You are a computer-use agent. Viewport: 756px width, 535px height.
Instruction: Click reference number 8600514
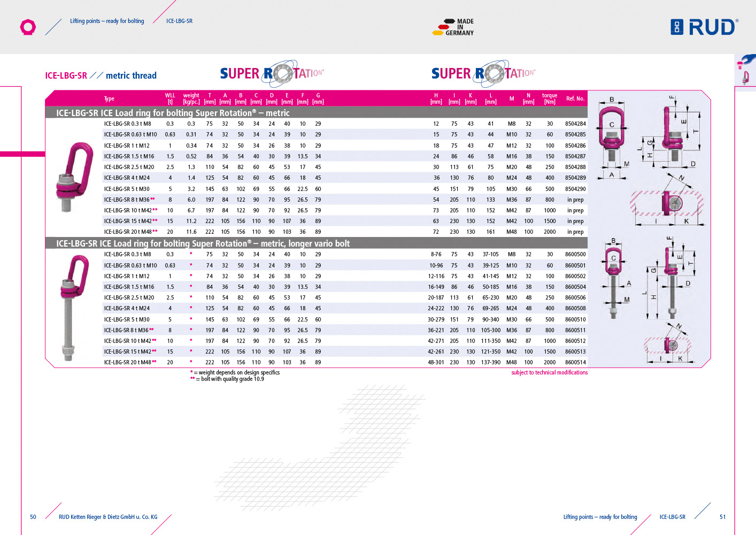pos(575,363)
